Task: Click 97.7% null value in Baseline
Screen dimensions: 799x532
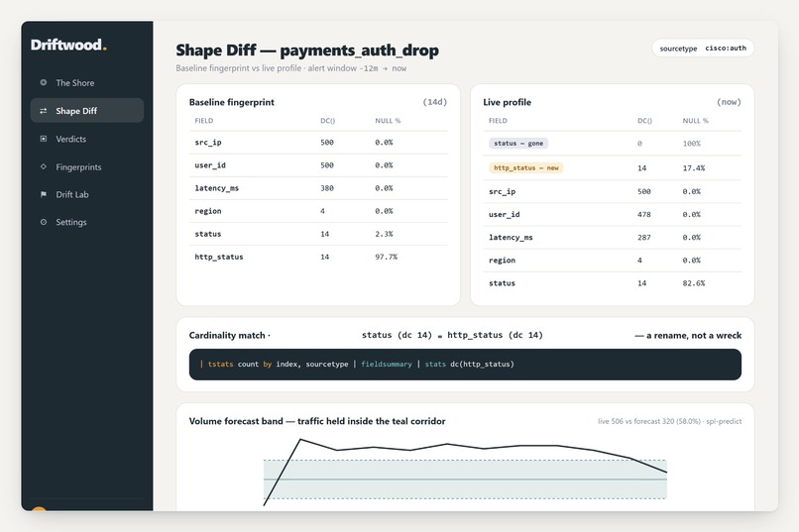Action: (387, 258)
